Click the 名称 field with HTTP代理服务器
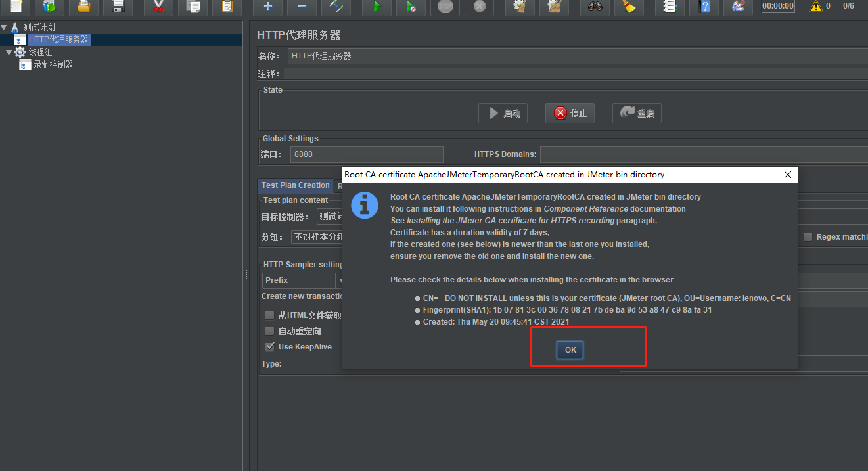 tap(578, 56)
